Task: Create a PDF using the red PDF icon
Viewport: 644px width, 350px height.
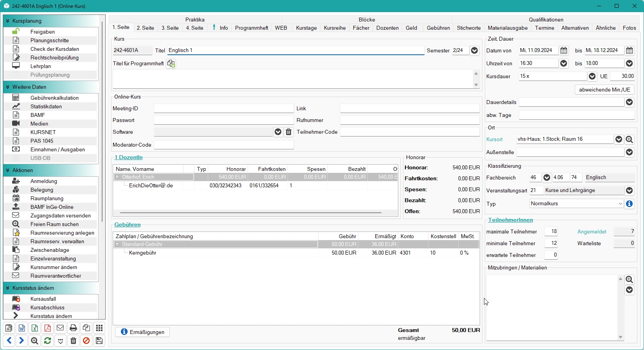Action: click(x=47, y=328)
